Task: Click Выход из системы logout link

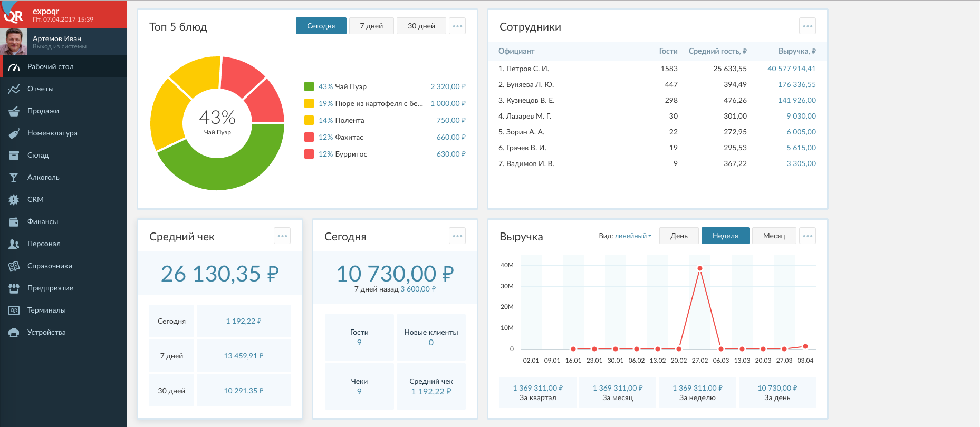Action: 60,47
